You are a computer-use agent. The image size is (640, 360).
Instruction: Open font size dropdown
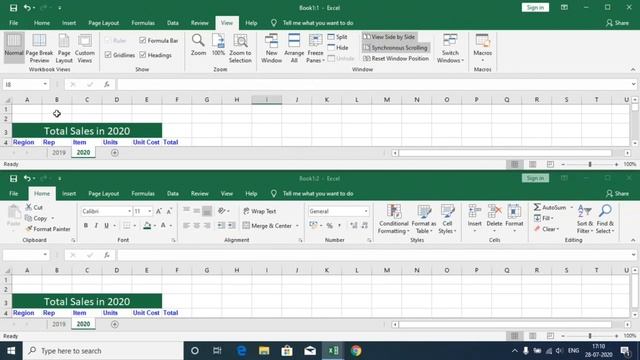click(x=150, y=211)
